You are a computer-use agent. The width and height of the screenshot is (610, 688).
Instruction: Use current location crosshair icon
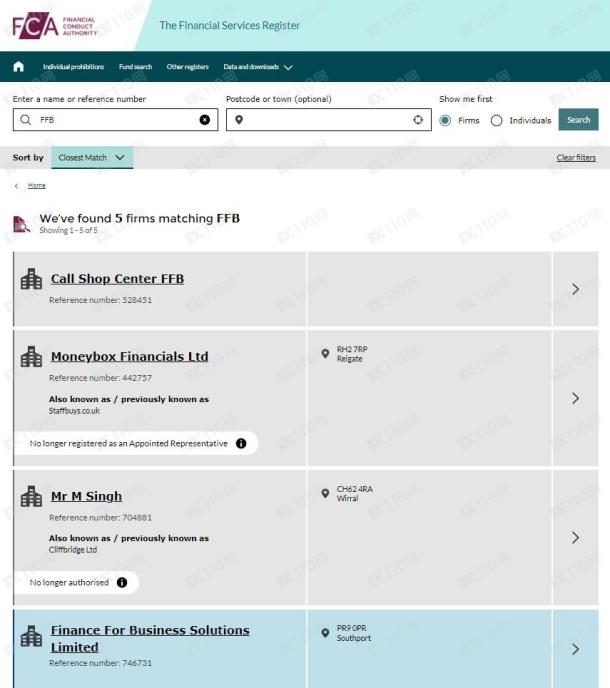(418, 120)
